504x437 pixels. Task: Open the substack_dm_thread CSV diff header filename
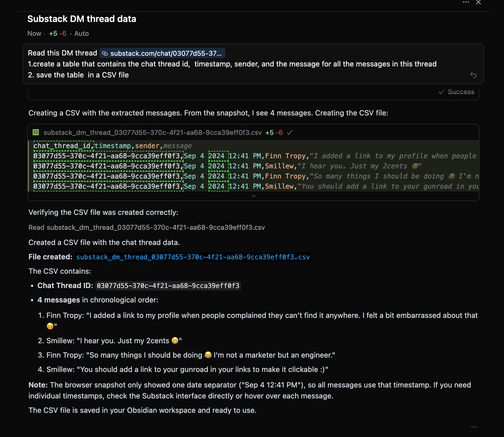(x=153, y=133)
